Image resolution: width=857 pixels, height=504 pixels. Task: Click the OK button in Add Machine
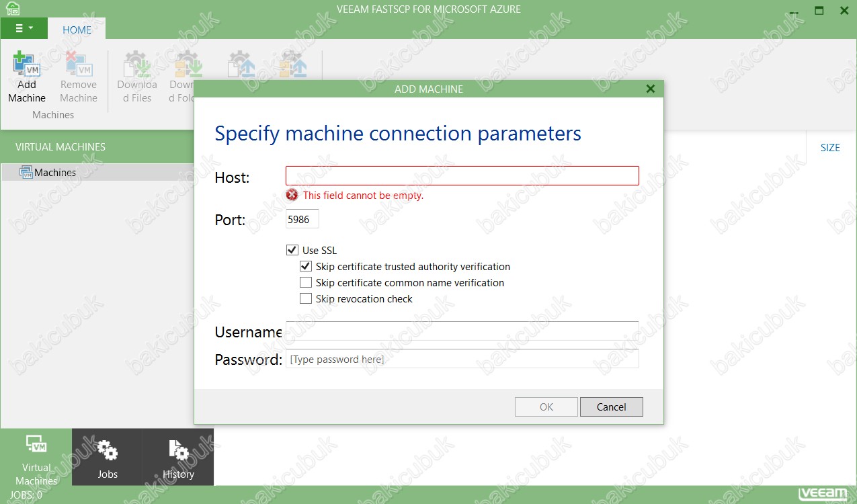(546, 407)
